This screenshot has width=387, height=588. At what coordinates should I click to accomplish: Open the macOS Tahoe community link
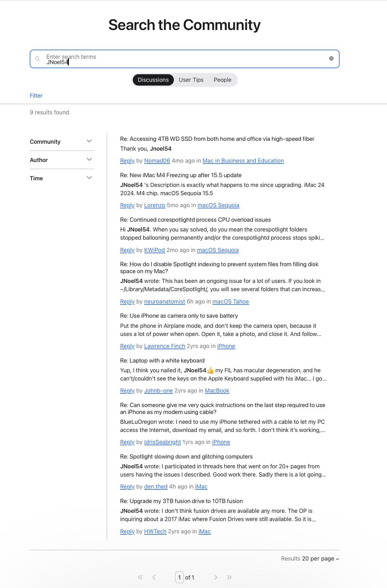(231, 302)
